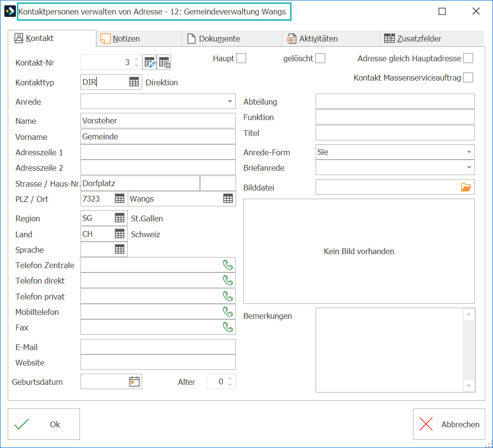Check Adresse gleich Hauptadresse
Screen dimensions: 493x448
(x=468, y=58)
